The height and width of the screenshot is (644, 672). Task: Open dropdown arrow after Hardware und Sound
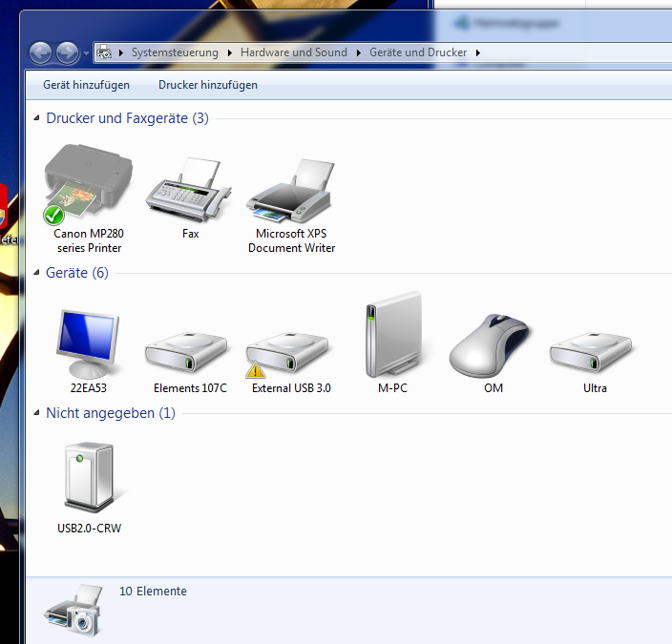click(x=359, y=52)
